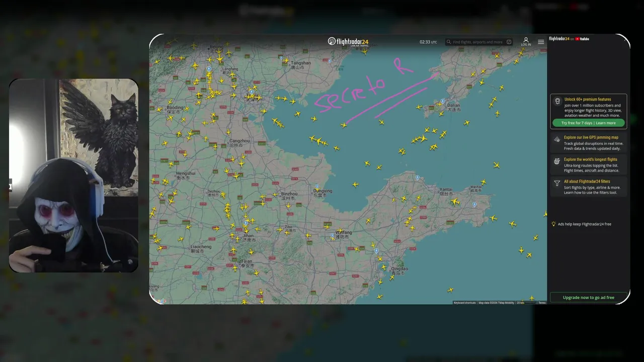Click the GPS jamming map radar icon
Viewport: 644px width, 362px height.
[557, 140]
